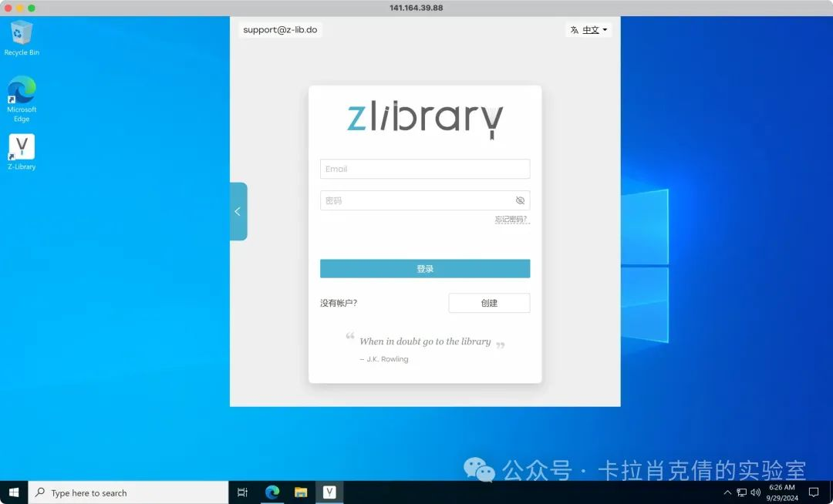Click Z-Library app in taskbar
833x504 pixels.
click(x=329, y=492)
